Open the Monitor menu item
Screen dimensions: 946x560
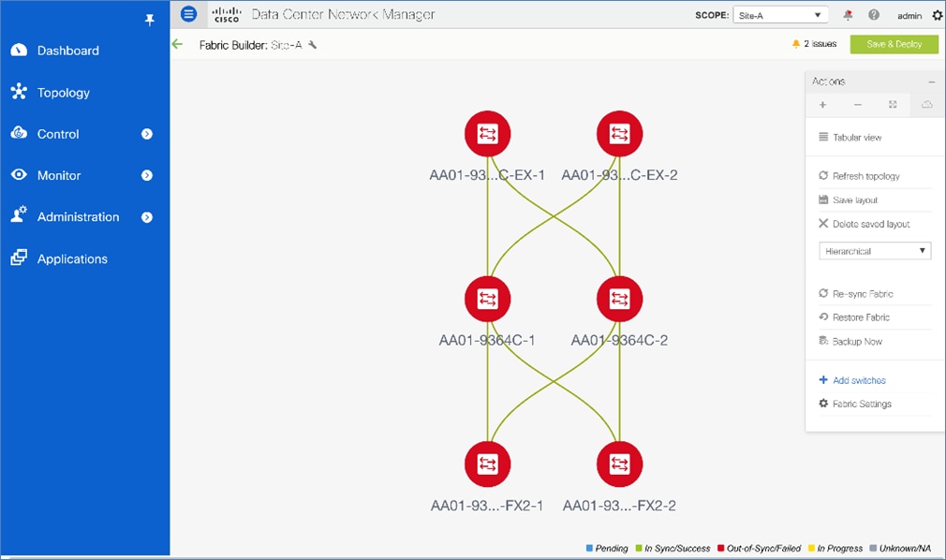click(59, 176)
